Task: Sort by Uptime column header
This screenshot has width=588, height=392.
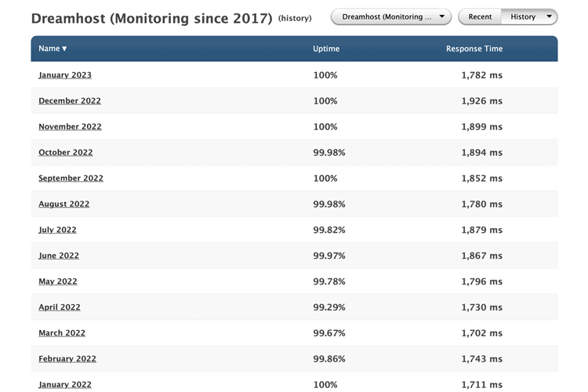Action: (326, 49)
